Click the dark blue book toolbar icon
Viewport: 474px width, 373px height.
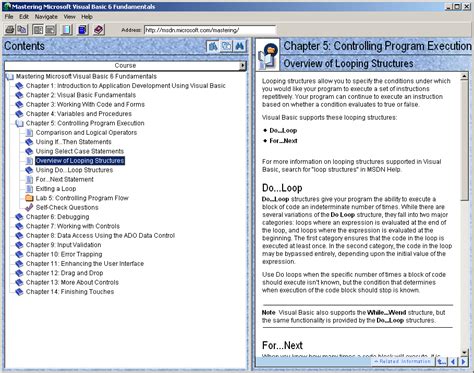tap(82, 30)
